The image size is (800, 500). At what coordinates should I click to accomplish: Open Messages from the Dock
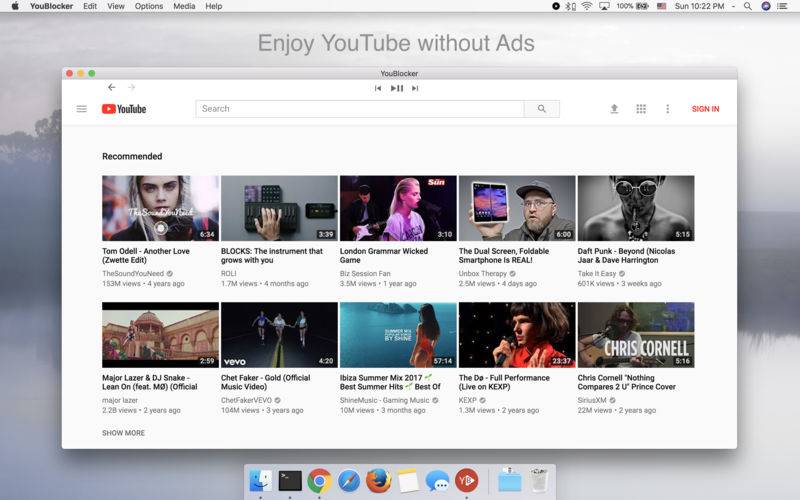click(437, 481)
